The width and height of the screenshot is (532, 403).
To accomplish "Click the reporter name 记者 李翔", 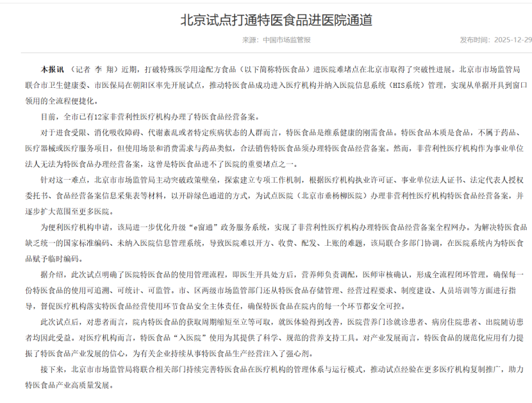I will [x=95, y=70].
